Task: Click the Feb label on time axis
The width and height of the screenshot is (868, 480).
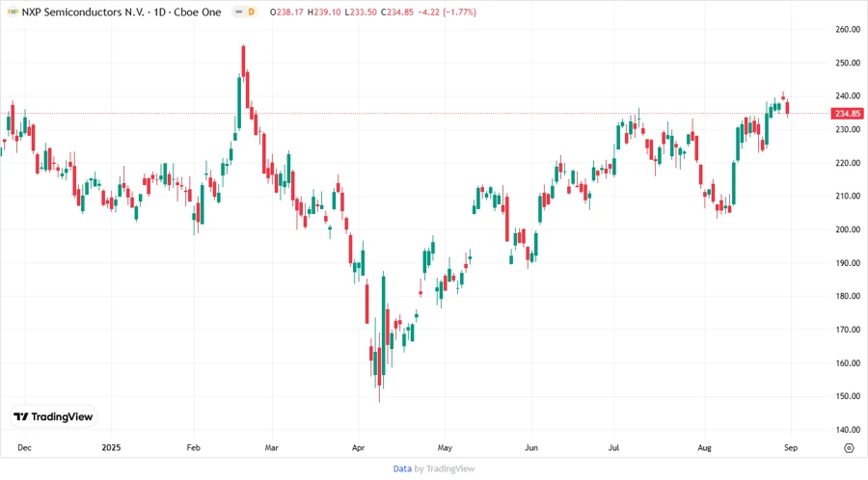Action: pos(193,448)
